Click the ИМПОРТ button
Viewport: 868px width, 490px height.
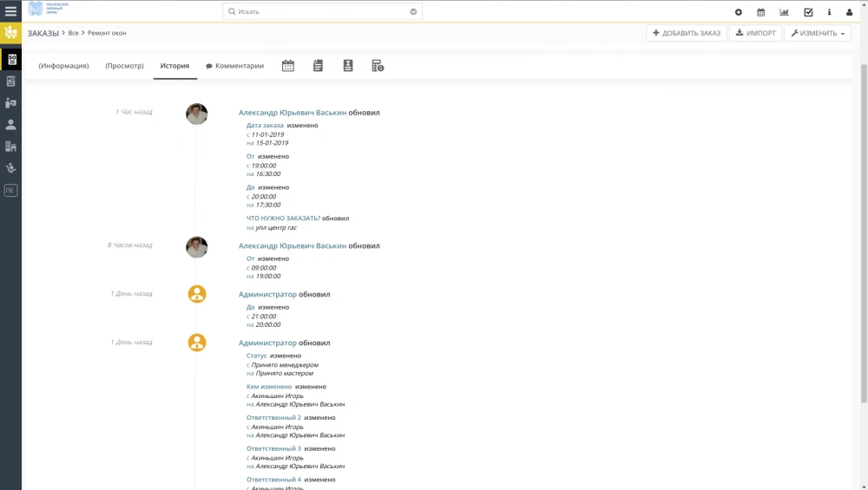pyautogui.click(x=755, y=33)
